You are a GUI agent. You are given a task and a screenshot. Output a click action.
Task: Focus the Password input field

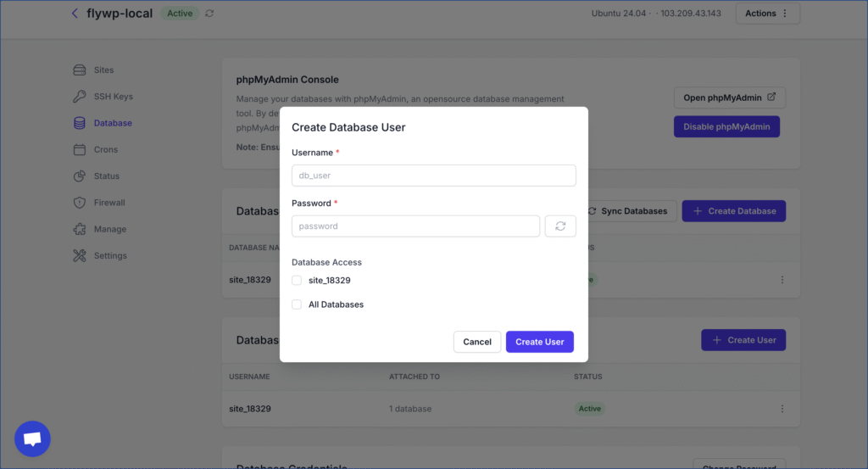[415, 226]
